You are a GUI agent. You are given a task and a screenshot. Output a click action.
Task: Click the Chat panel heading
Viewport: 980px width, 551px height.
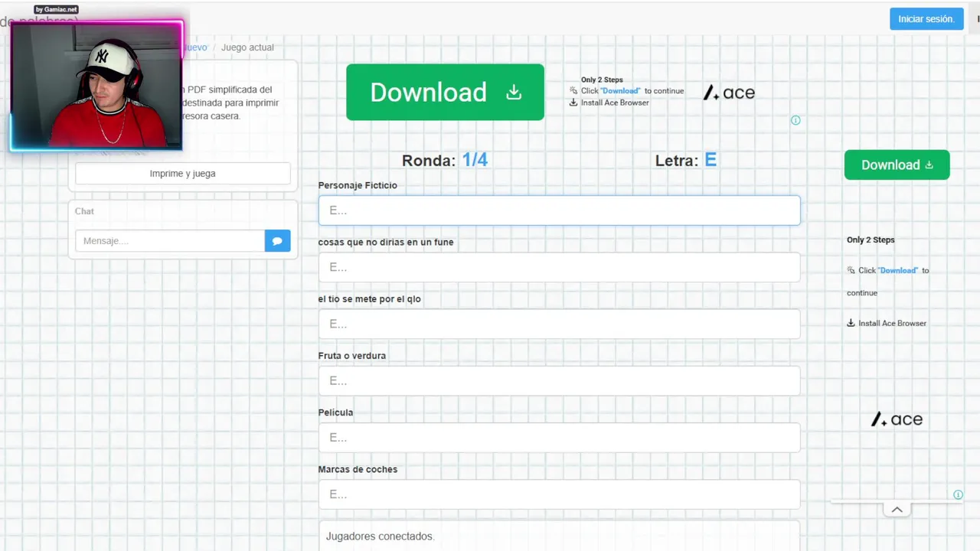click(x=84, y=211)
